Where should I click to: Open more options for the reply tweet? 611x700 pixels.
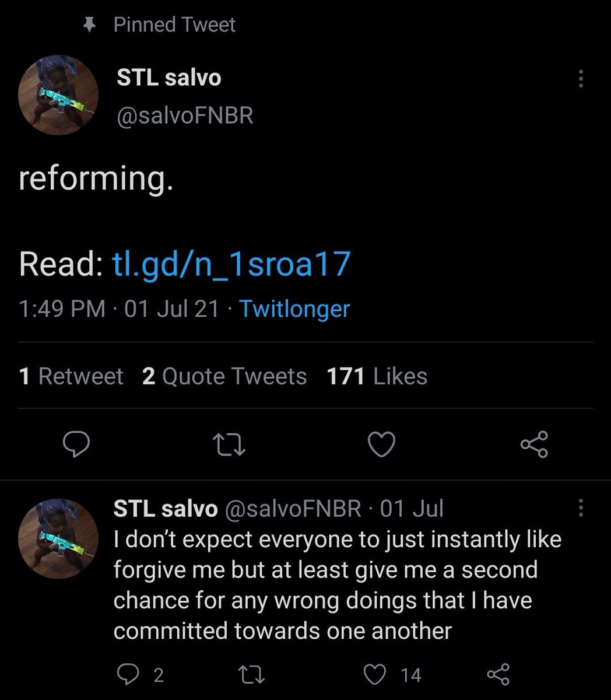(x=580, y=508)
